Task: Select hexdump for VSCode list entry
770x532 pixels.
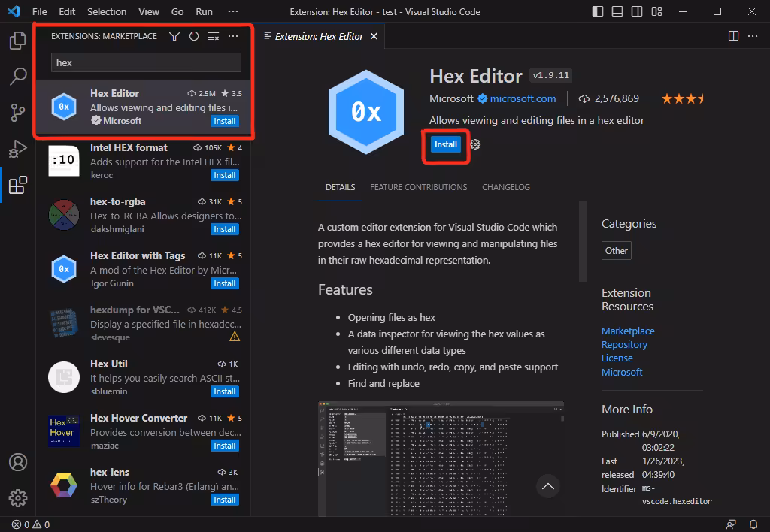Action: point(144,323)
